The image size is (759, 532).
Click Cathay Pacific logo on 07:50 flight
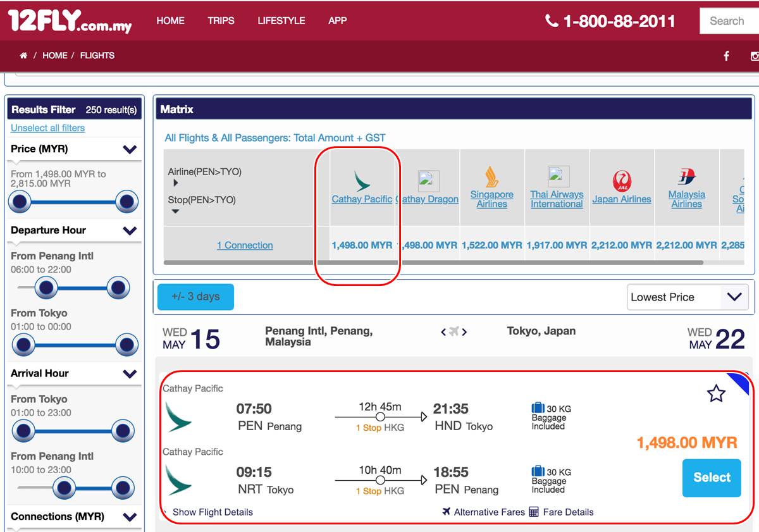(178, 417)
